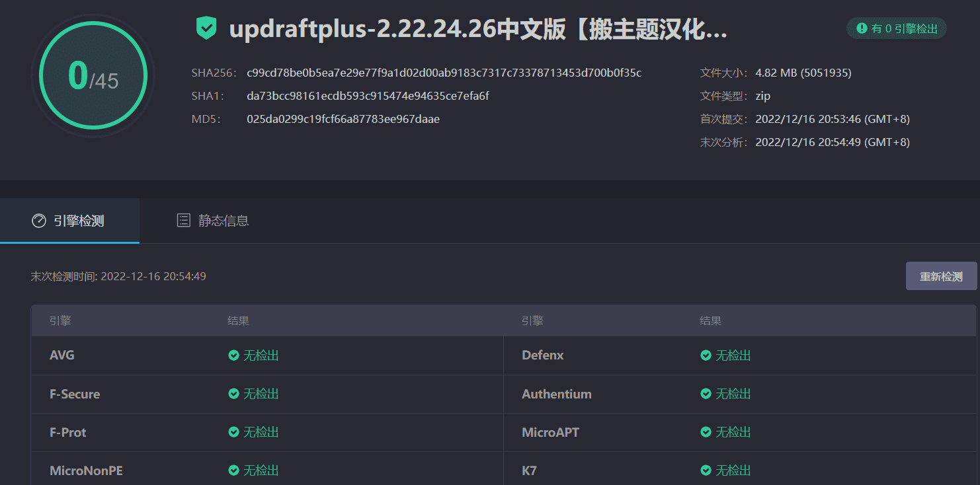980x485 pixels.
Task: Click the green check icon in F-Secure row
Action: point(233,394)
